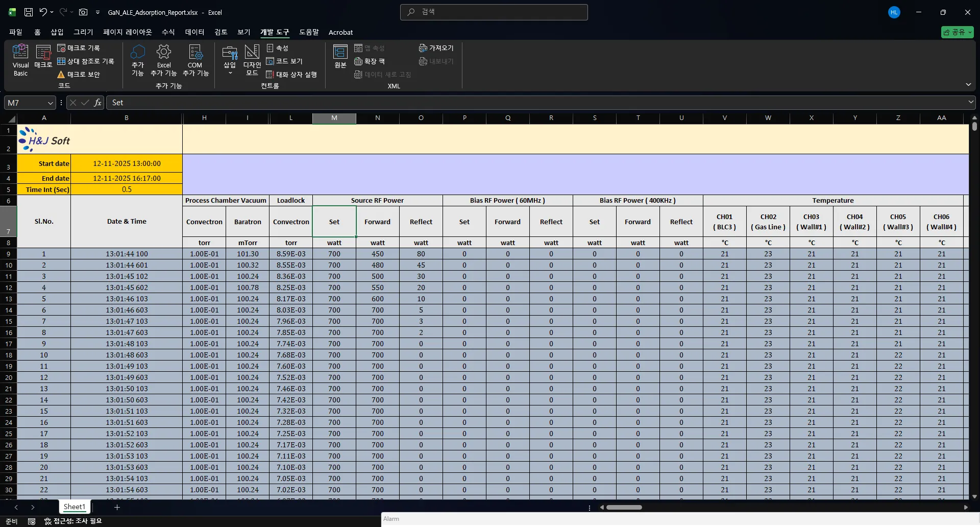
Task: Open the Quick Access Toolbar customization dropdown
Action: (97, 12)
